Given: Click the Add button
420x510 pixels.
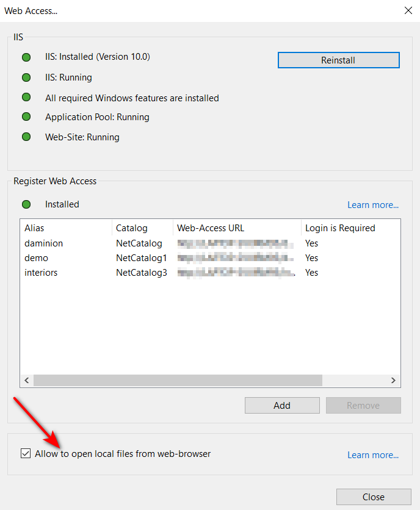Looking at the screenshot, I should tap(282, 405).
